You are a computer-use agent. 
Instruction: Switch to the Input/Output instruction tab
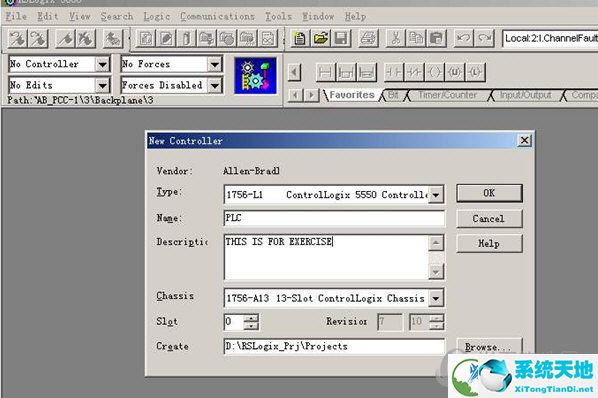525,95
